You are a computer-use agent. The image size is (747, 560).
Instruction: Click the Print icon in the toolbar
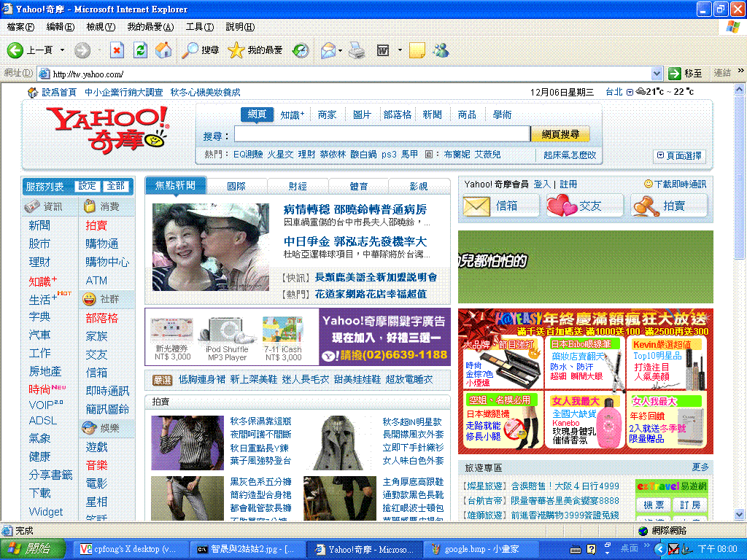(355, 50)
